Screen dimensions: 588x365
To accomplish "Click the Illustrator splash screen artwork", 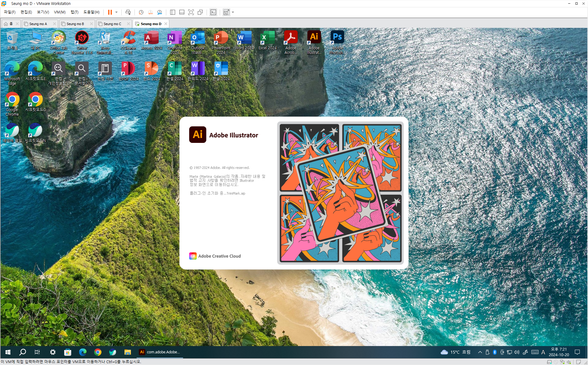I will [340, 193].
